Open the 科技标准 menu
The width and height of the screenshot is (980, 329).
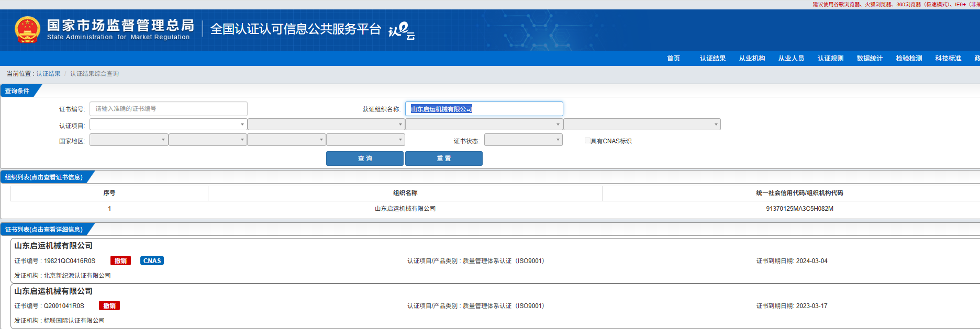pyautogui.click(x=948, y=58)
